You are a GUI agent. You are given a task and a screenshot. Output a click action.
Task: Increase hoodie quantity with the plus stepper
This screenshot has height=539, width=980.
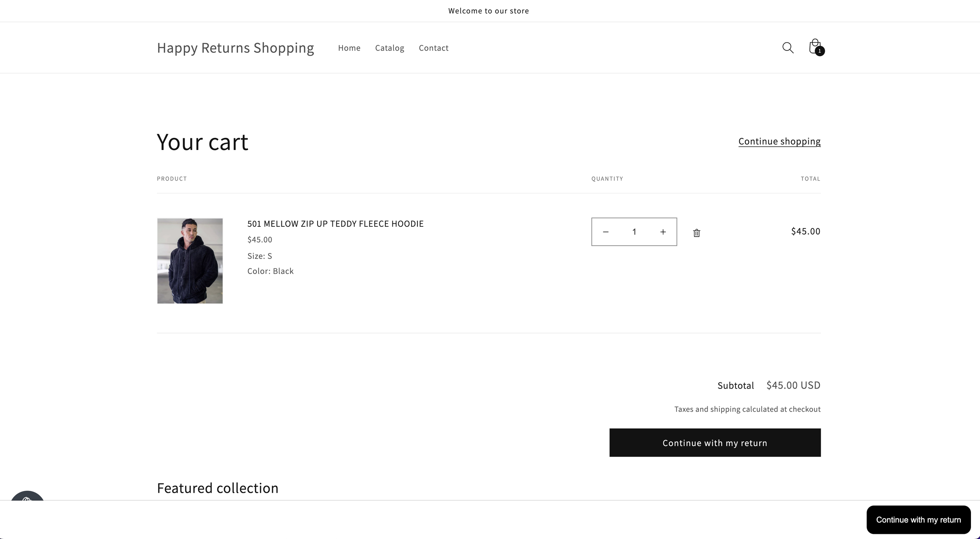(663, 232)
